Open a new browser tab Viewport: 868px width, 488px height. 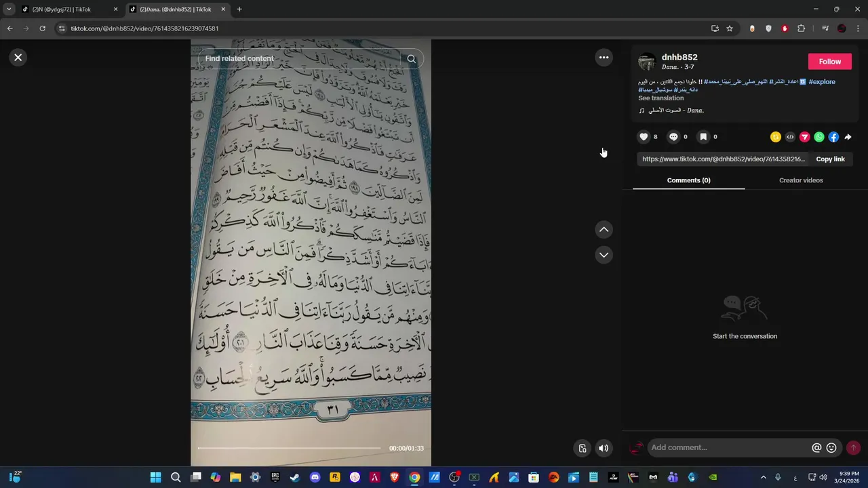pos(239,9)
